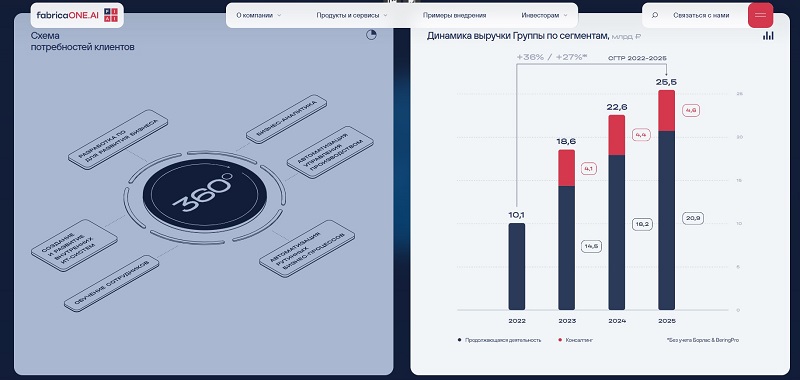The height and width of the screenshot is (380, 800).
Task: Open the red hamburger menu button
Action: coord(760,15)
